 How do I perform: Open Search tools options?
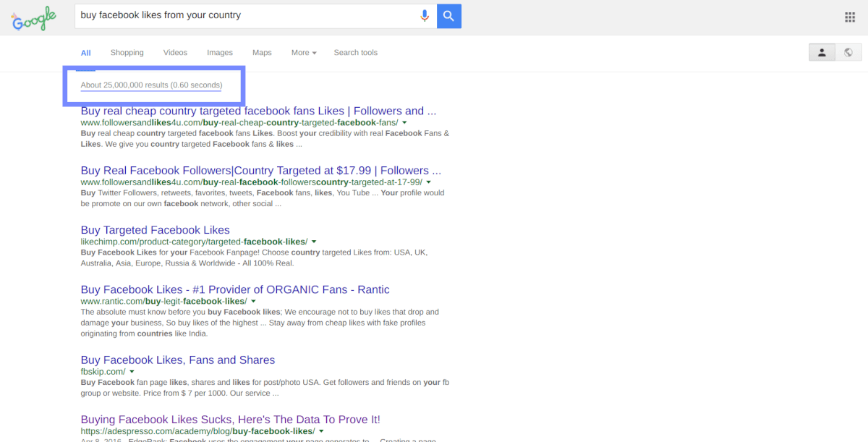click(x=355, y=53)
